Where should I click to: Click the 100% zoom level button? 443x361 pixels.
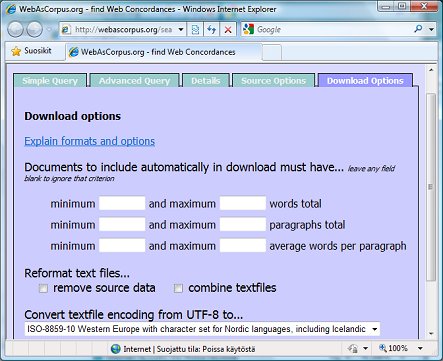point(393,348)
